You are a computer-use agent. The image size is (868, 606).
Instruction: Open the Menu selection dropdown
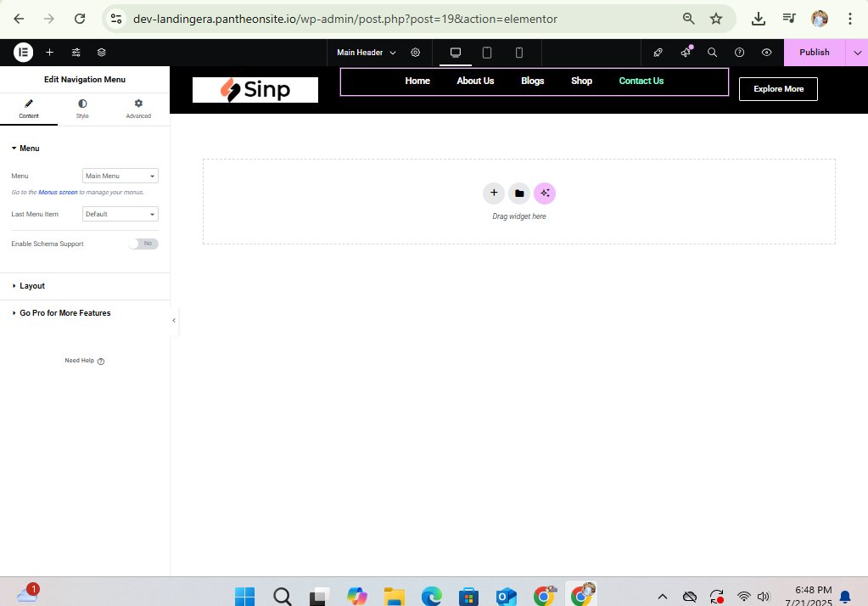[120, 176]
